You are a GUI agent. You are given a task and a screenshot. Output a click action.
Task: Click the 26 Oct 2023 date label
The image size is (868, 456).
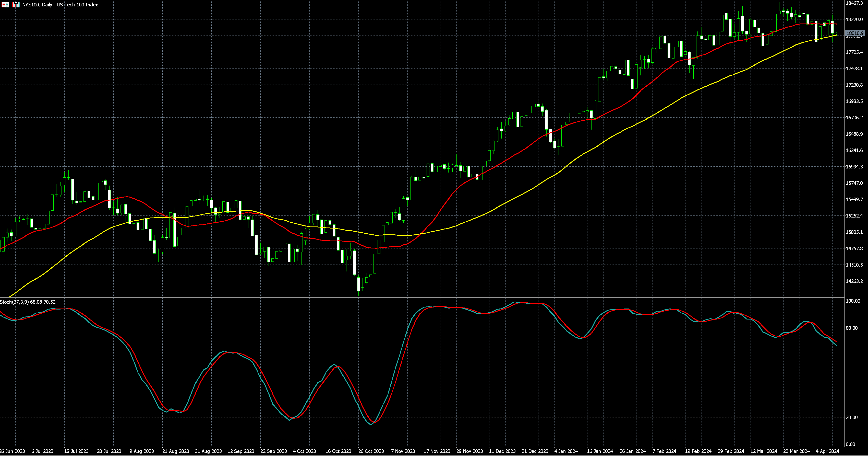click(x=371, y=451)
